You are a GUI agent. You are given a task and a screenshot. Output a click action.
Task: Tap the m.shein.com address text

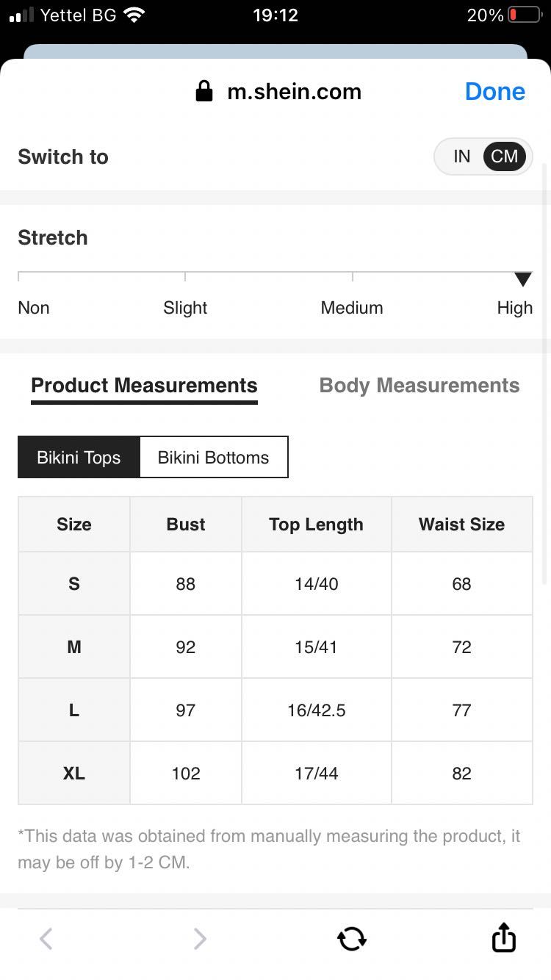294,92
